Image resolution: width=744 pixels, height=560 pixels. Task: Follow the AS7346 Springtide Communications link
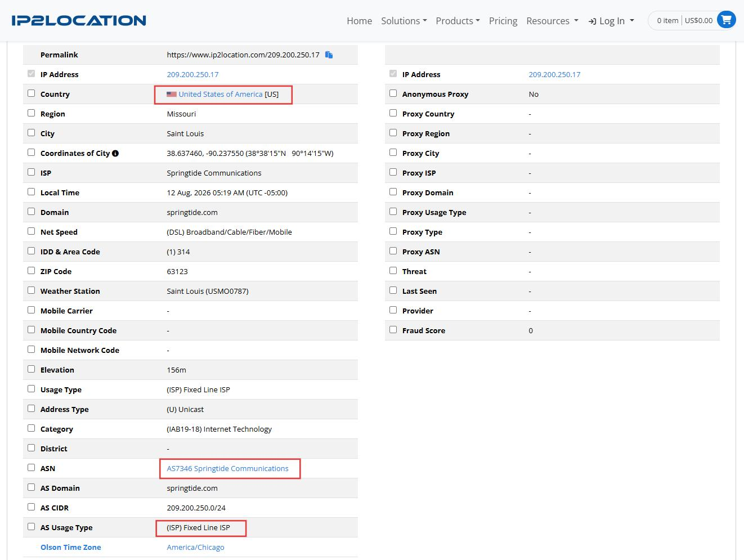tap(227, 468)
